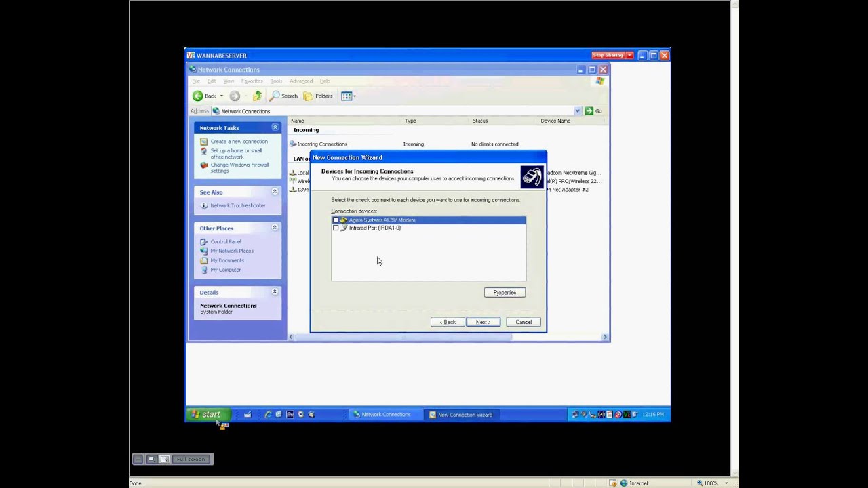Check the Infrared Port (IRDA1-0) checkbox

pyautogui.click(x=336, y=228)
